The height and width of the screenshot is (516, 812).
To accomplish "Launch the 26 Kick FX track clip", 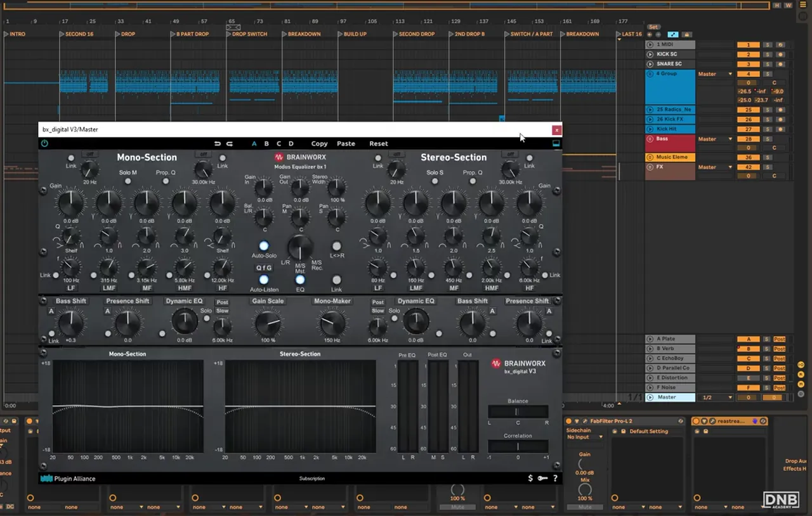I will 650,119.
